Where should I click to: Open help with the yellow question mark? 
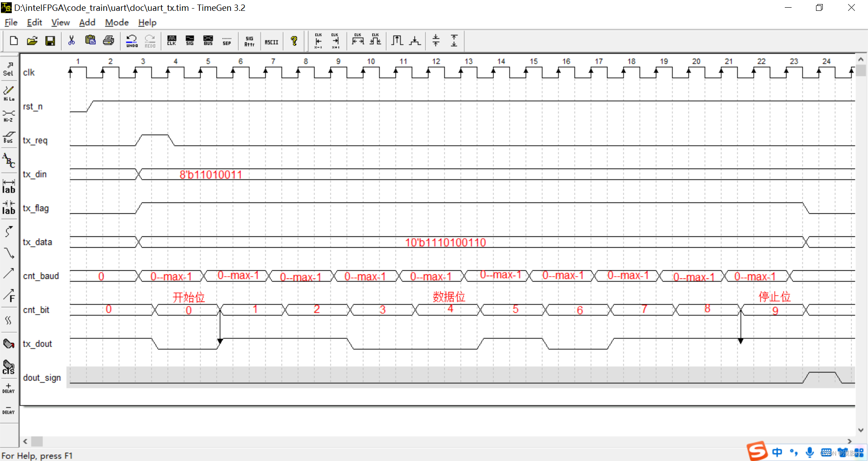(294, 41)
